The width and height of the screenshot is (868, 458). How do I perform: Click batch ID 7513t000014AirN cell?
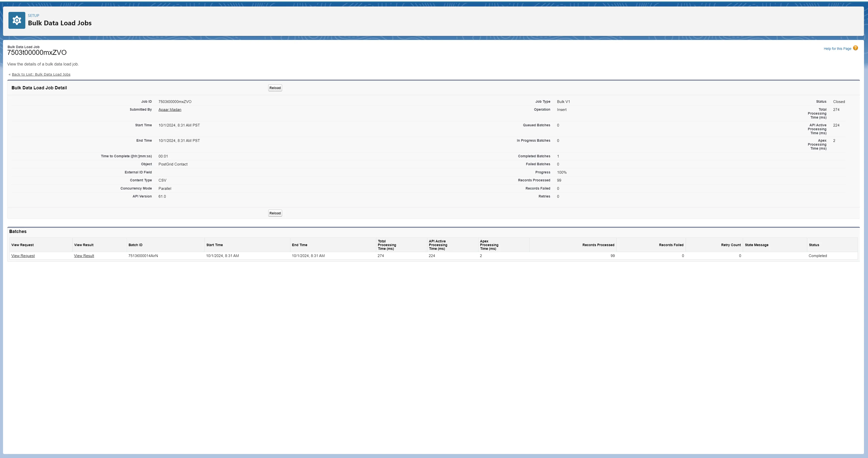click(x=143, y=256)
